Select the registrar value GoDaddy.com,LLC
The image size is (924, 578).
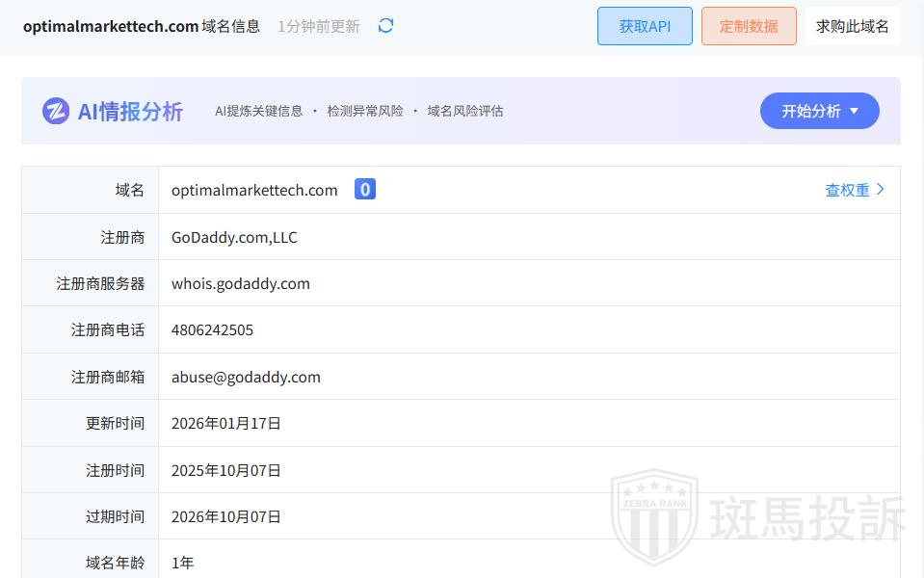tap(234, 237)
